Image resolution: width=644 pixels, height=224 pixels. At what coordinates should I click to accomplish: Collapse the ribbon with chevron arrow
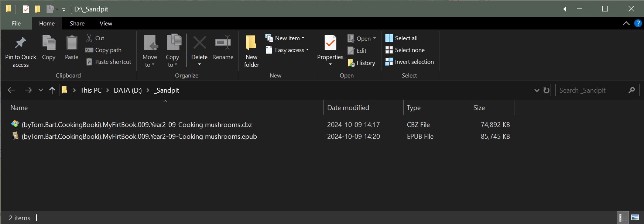626,23
